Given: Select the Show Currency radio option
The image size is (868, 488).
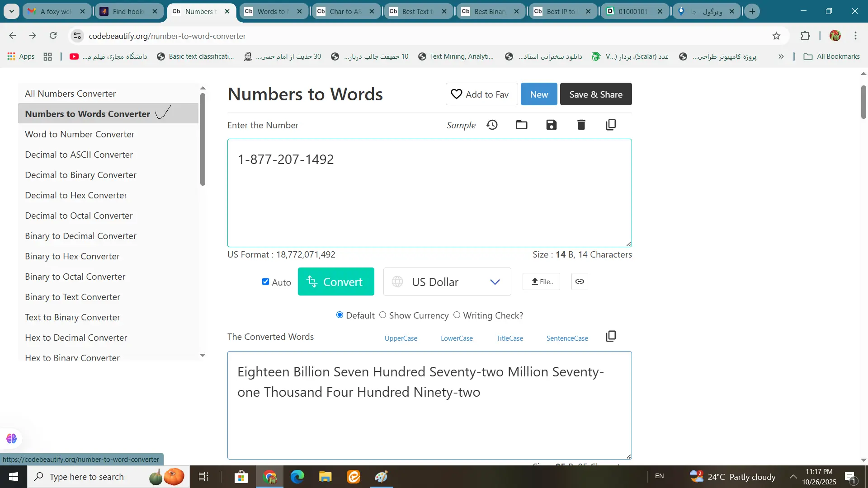Looking at the screenshot, I should (x=383, y=315).
